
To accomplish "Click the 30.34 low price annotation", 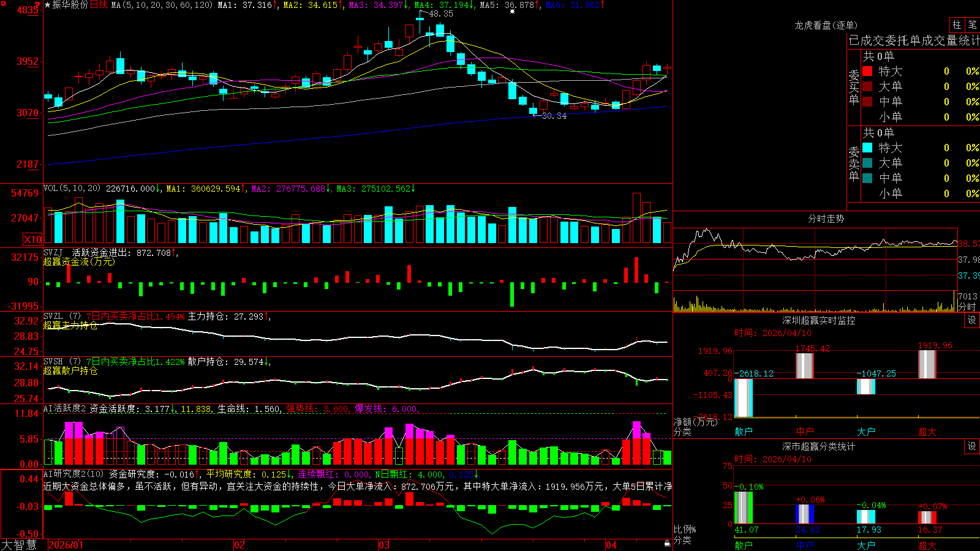I will click(554, 116).
